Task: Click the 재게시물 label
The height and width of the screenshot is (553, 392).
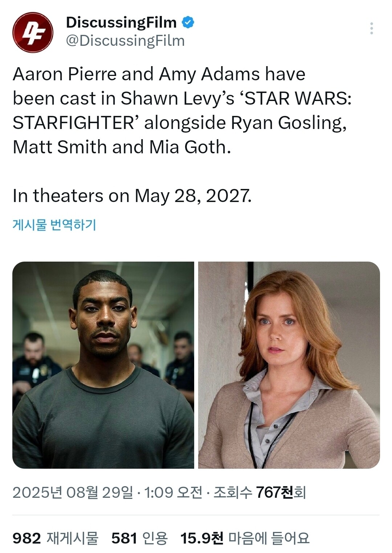Action: [x=73, y=538]
